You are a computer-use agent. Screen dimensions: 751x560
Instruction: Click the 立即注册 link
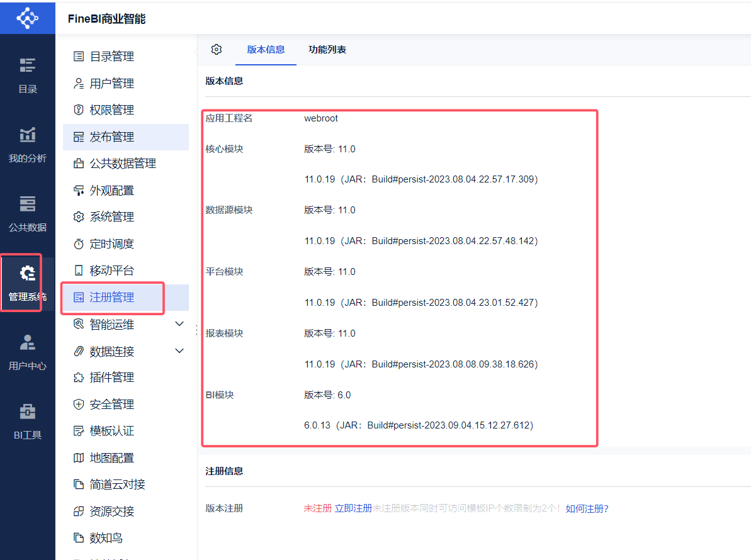(353, 508)
